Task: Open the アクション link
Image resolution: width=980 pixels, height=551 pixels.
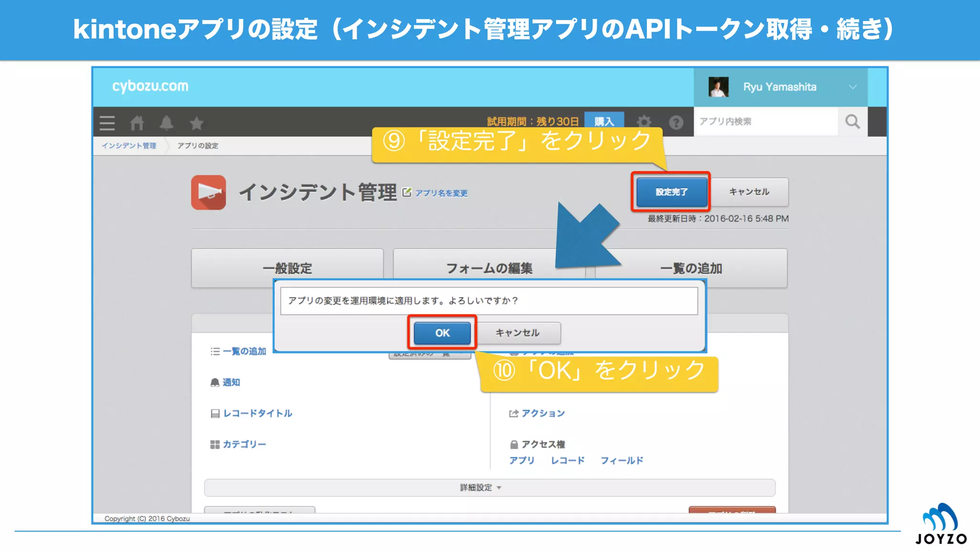Action: pyautogui.click(x=543, y=413)
